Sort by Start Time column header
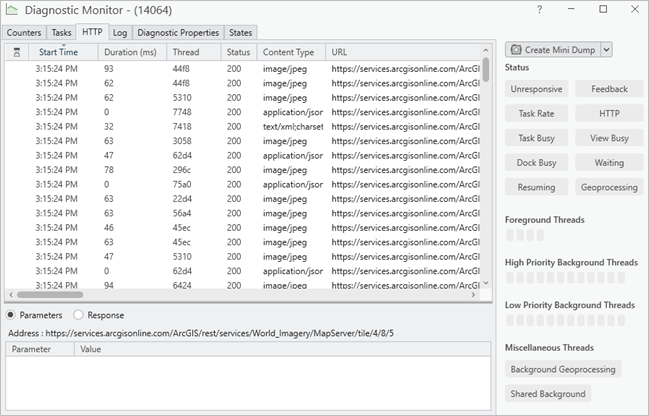Viewport: 649px width, 416px height. (x=58, y=52)
